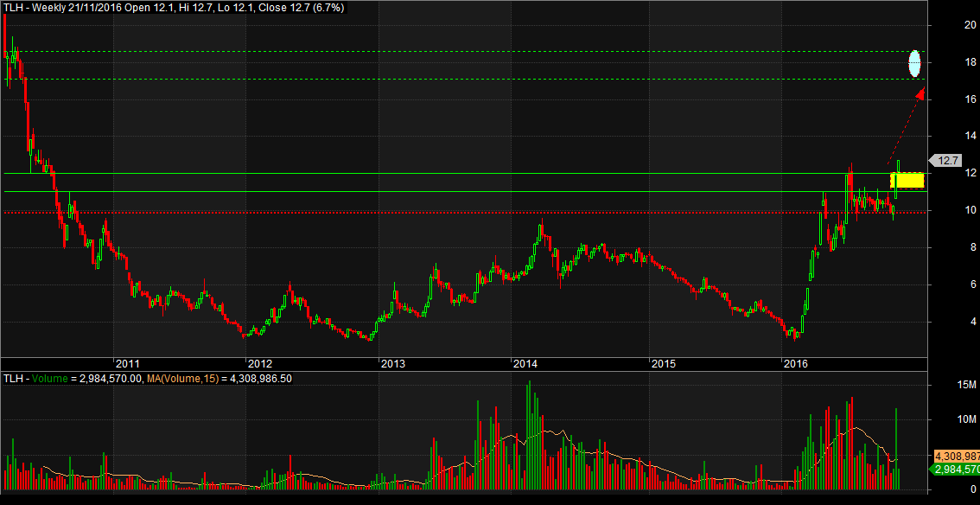
Task: Click the 2016 label on time axis
Action: [795, 363]
